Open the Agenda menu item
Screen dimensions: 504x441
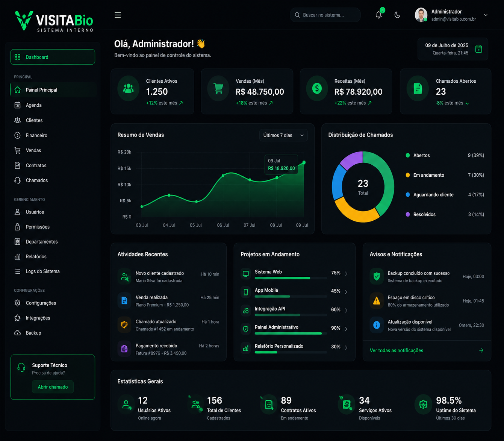53,105
